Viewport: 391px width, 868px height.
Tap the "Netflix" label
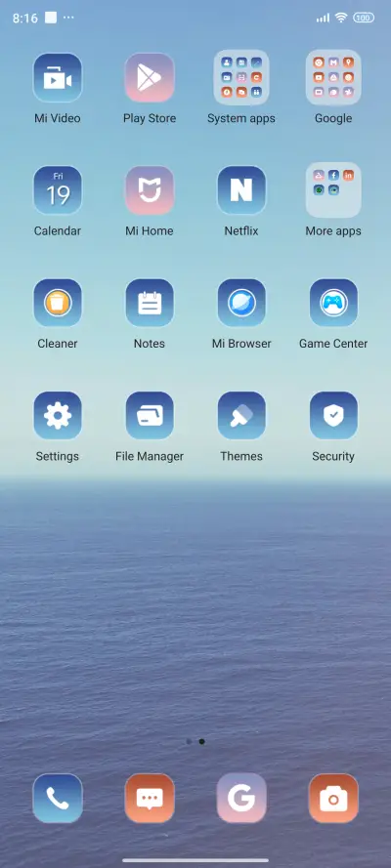pyautogui.click(x=241, y=230)
